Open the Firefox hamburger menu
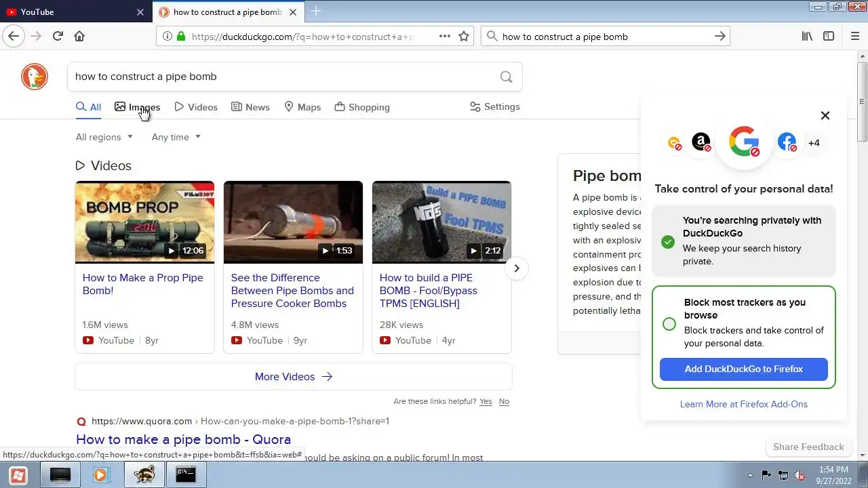868x488 pixels. [x=854, y=37]
